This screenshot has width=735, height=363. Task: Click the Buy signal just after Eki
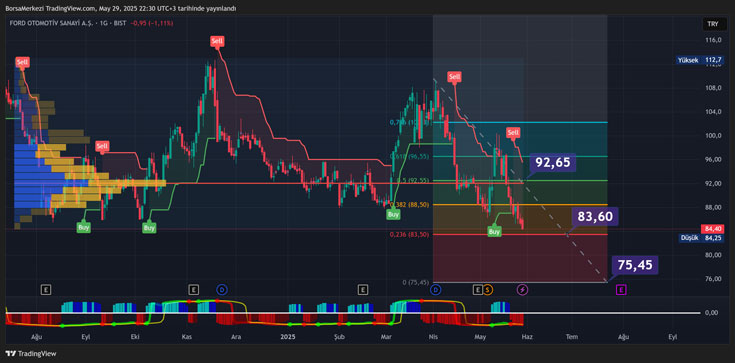coord(149,227)
